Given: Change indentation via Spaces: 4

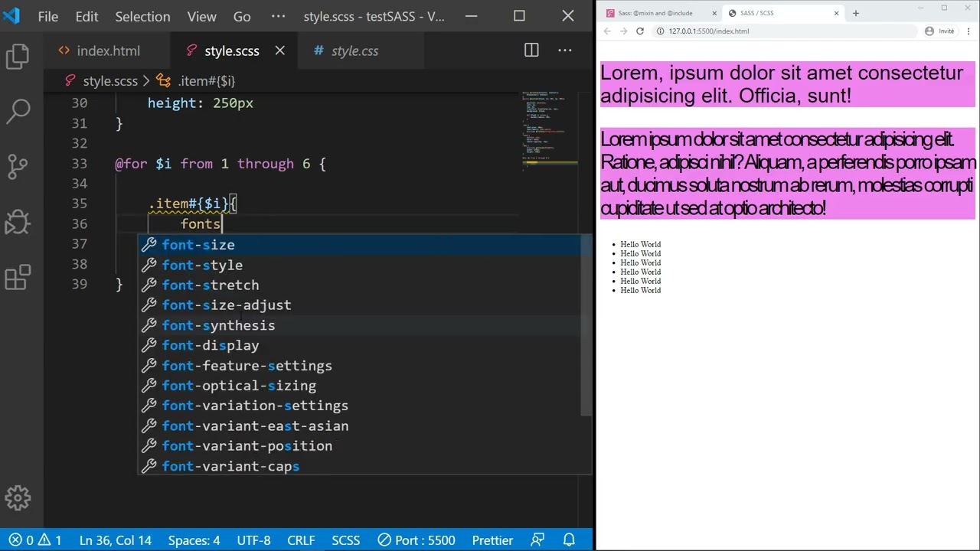Looking at the screenshot, I should pyautogui.click(x=194, y=540).
